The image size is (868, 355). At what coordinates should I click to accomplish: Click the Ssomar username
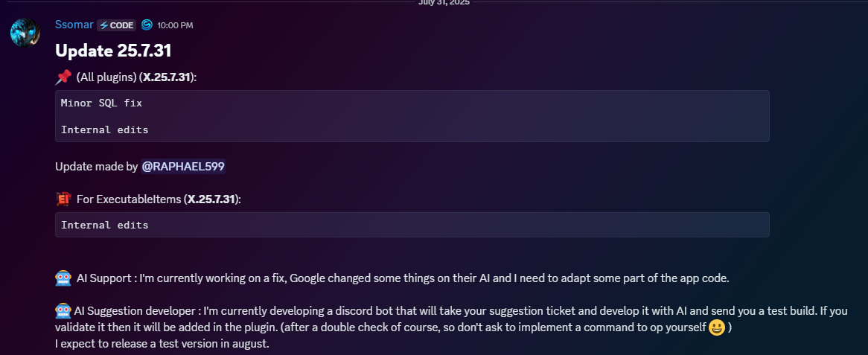pyautogui.click(x=74, y=25)
